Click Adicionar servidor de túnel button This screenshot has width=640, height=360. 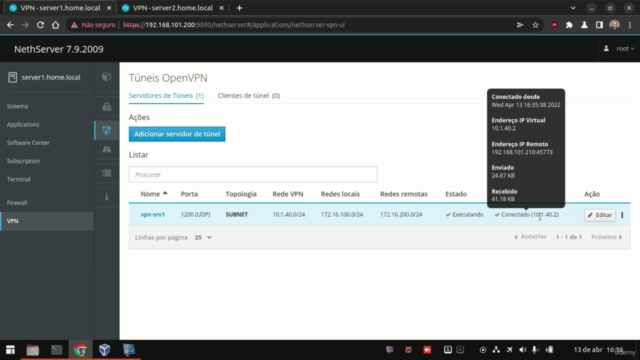177,134
